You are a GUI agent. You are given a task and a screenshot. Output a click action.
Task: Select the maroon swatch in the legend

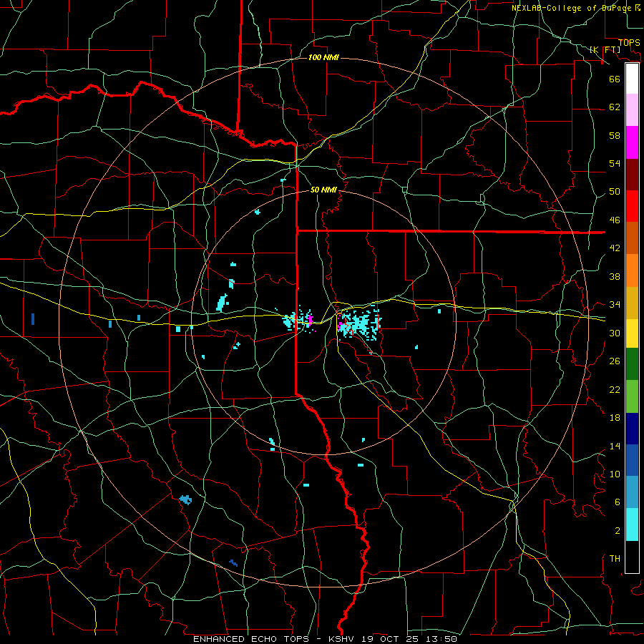(x=632, y=174)
